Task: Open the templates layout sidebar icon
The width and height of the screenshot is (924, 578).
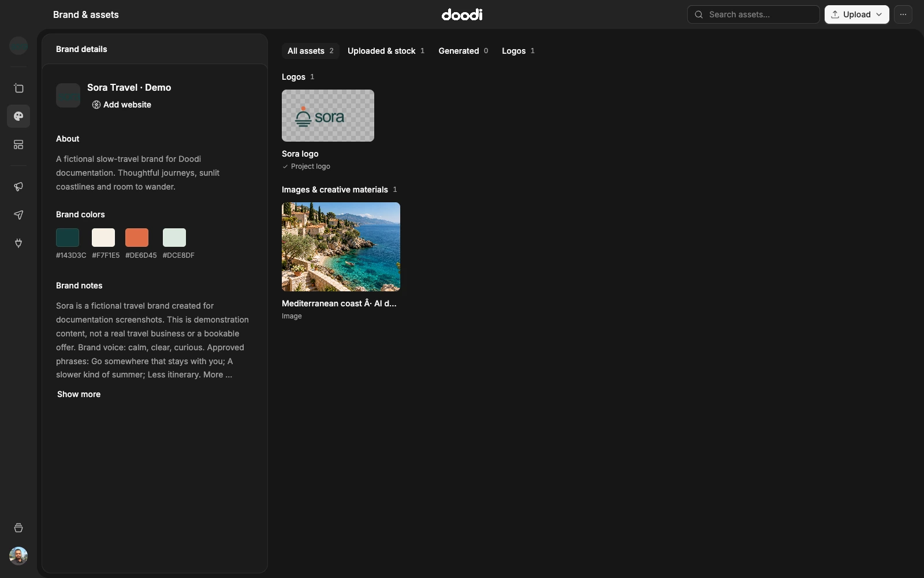Action: click(18, 144)
